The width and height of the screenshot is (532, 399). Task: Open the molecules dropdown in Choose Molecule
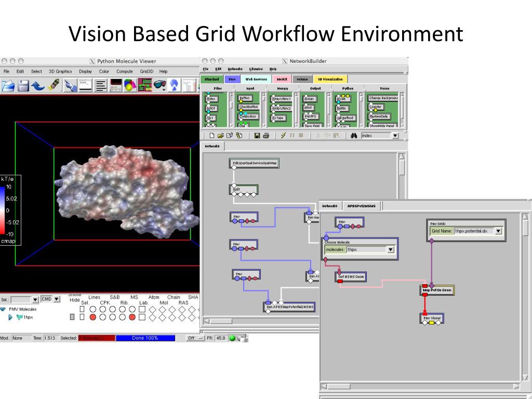(x=391, y=250)
